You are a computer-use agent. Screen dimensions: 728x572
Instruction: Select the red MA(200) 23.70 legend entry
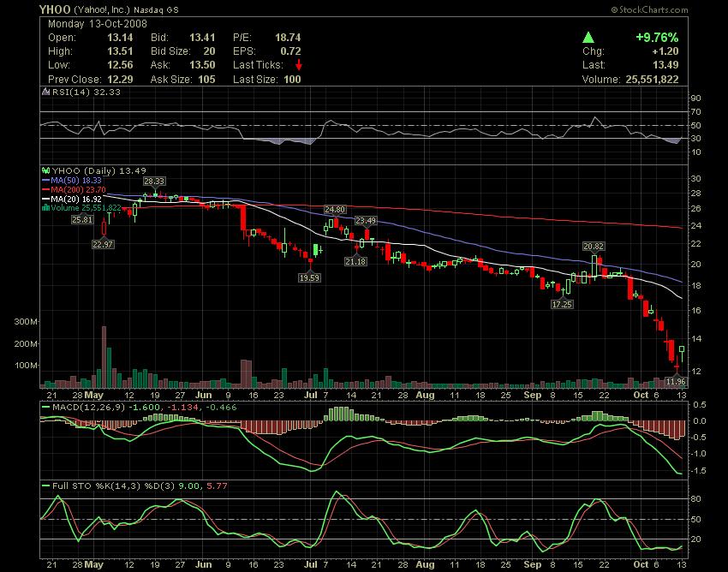pos(74,189)
